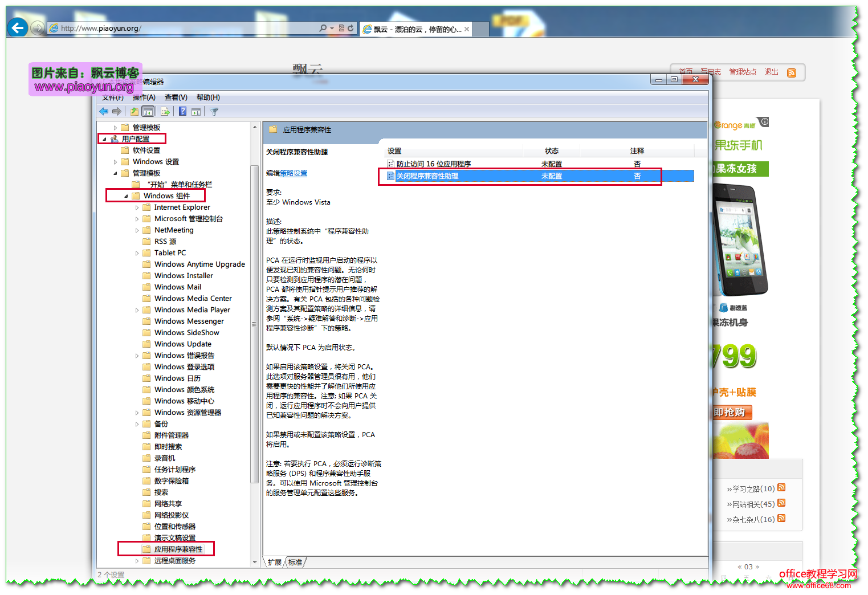868x595 pixels.
Task: Open help with the question mark icon
Action: [x=182, y=112]
